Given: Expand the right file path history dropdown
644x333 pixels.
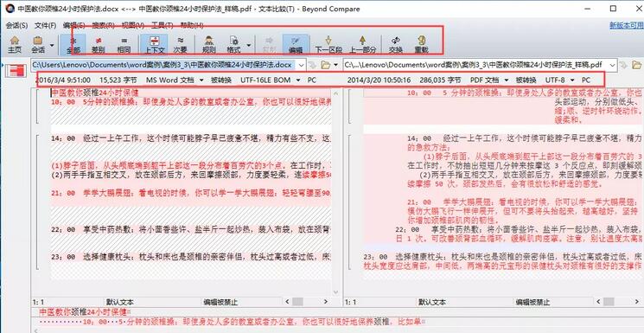Looking at the screenshot, I should (x=613, y=65).
